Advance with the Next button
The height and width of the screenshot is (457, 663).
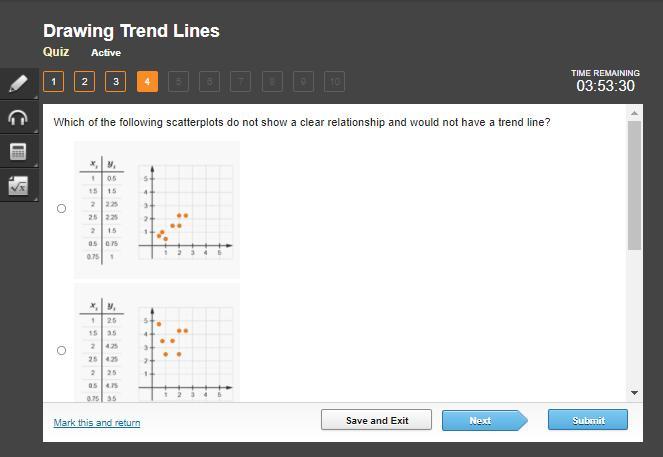point(485,420)
